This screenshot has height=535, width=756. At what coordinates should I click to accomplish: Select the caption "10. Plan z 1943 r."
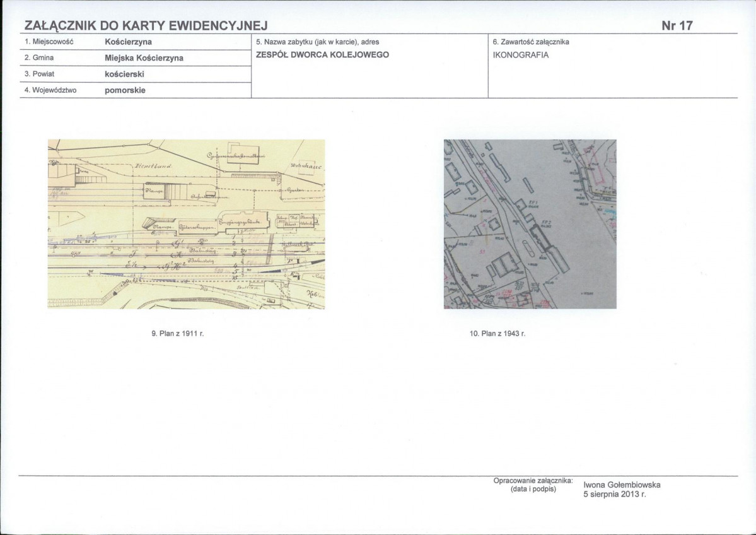(x=497, y=332)
